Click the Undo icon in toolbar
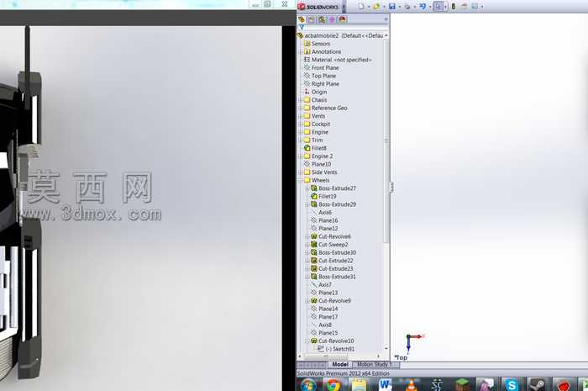The image size is (588, 391). [x=423, y=7]
